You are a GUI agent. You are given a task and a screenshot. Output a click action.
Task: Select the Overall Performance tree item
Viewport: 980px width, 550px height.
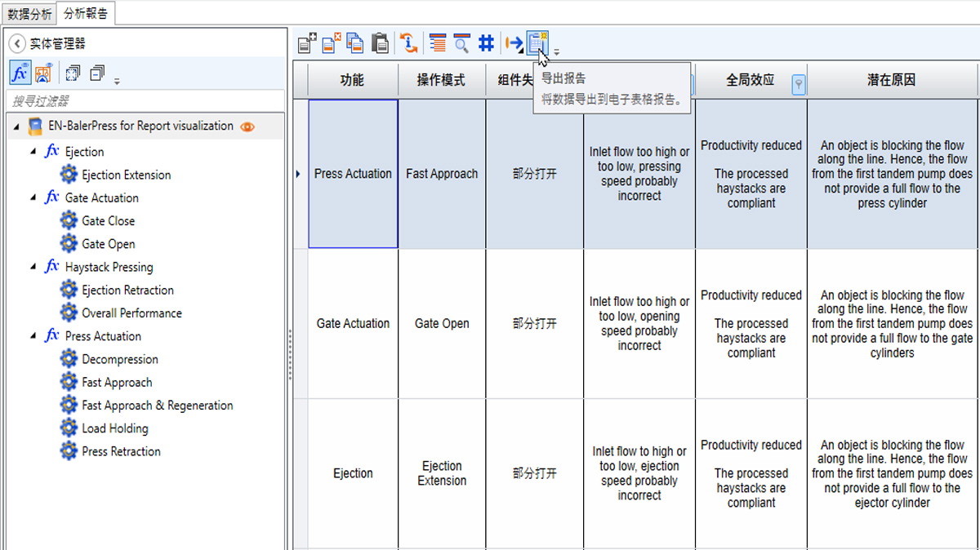coord(132,313)
